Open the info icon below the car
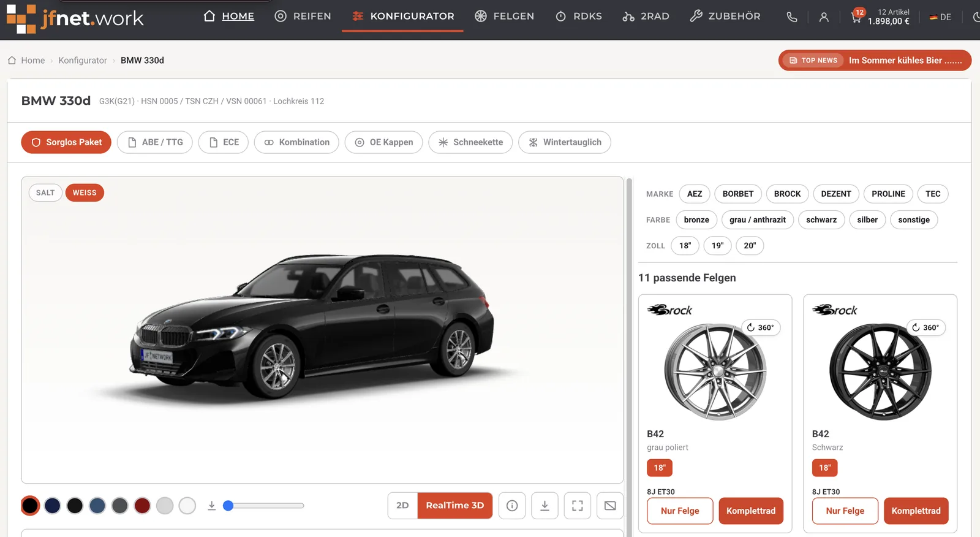The width and height of the screenshot is (980, 537). 512,506
